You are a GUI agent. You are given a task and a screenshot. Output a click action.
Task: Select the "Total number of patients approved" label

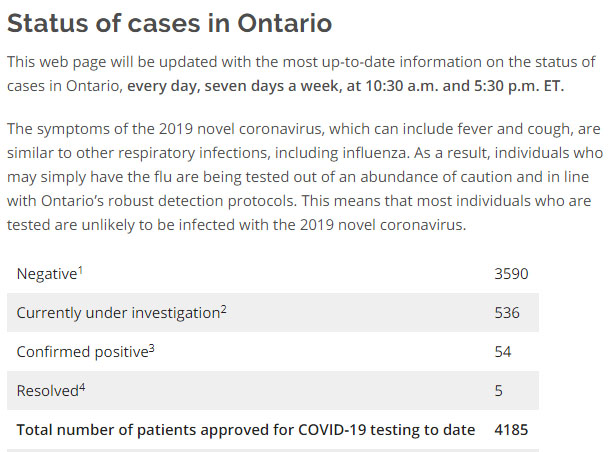point(245,429)
